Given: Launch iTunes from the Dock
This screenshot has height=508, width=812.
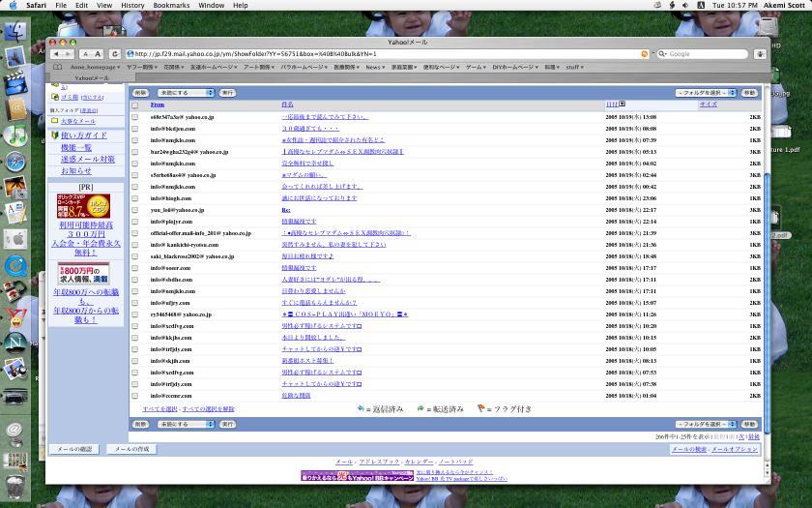Looking at the screenshot, I should 15,135.
